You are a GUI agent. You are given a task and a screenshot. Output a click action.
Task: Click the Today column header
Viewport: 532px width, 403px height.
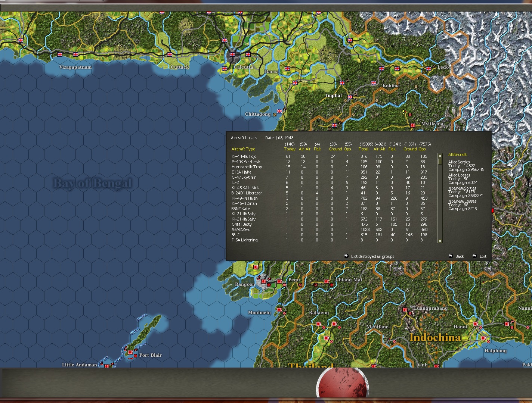(290, 149)
